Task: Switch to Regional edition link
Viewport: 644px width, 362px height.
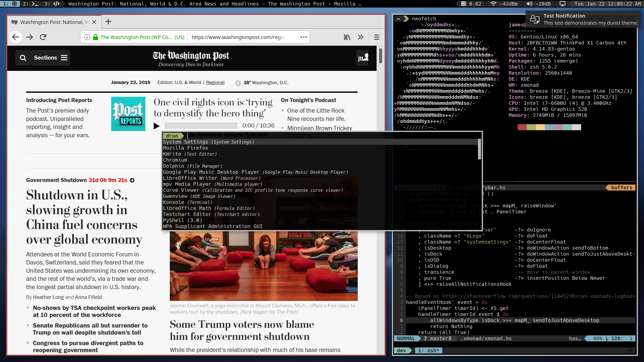Action: (215, 82)
